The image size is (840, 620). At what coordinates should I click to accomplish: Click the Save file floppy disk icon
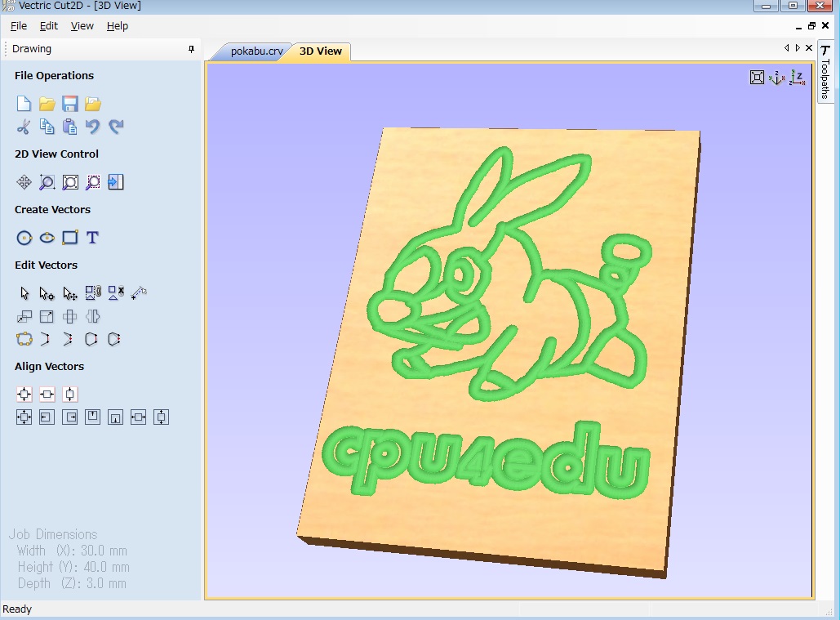70,104
